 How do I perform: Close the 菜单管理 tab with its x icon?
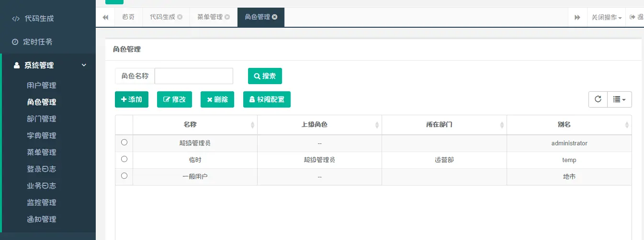(x=227, y=17)
